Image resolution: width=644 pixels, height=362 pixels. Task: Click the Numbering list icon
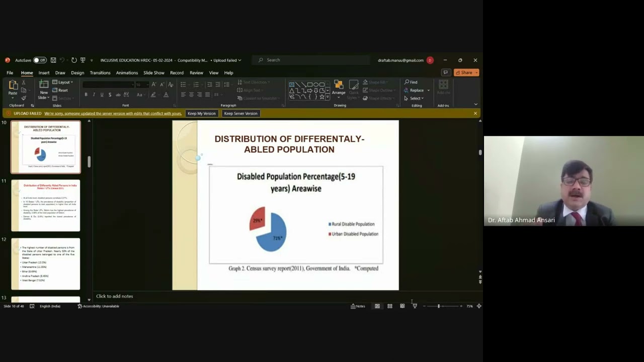click(x=197, y=84)
